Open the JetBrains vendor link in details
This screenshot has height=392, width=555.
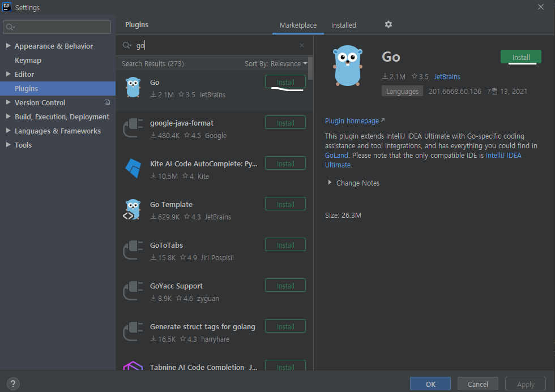click(447, 77)
